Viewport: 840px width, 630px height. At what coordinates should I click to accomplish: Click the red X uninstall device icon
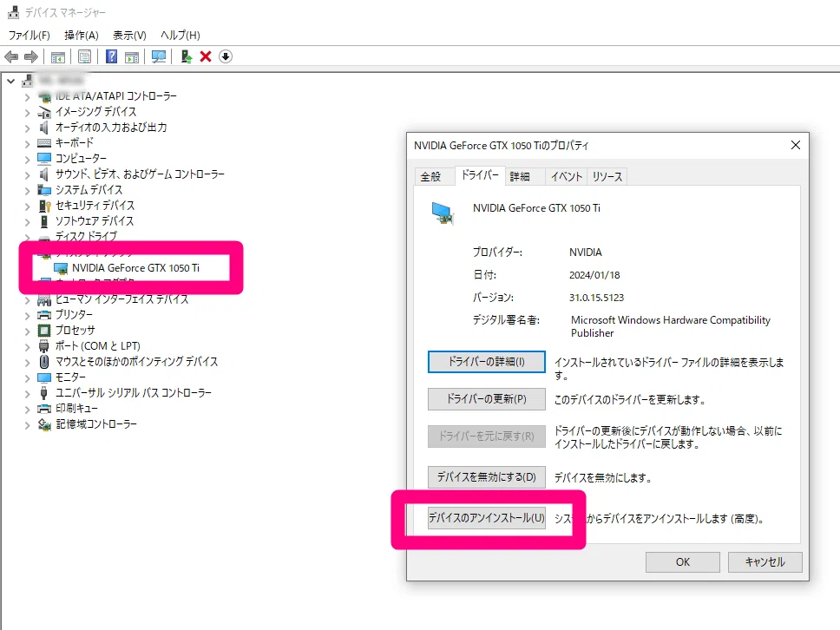pos(206,56)
